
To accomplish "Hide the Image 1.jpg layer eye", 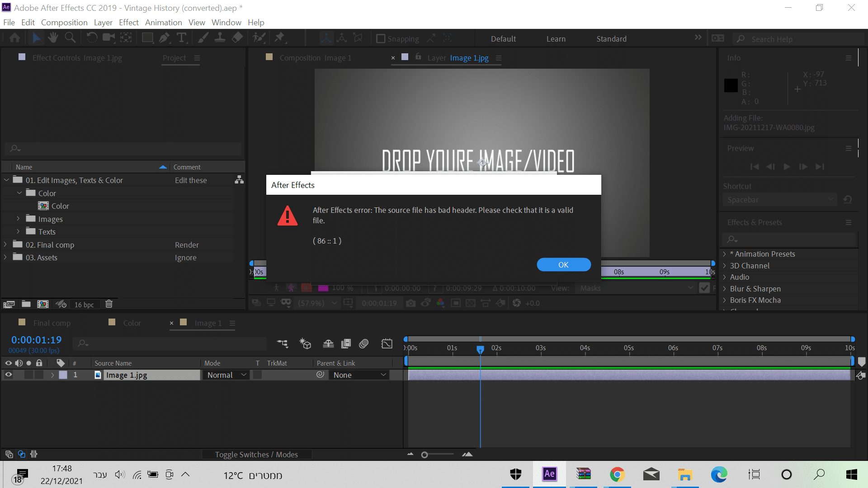I will (x=8, y=375).
